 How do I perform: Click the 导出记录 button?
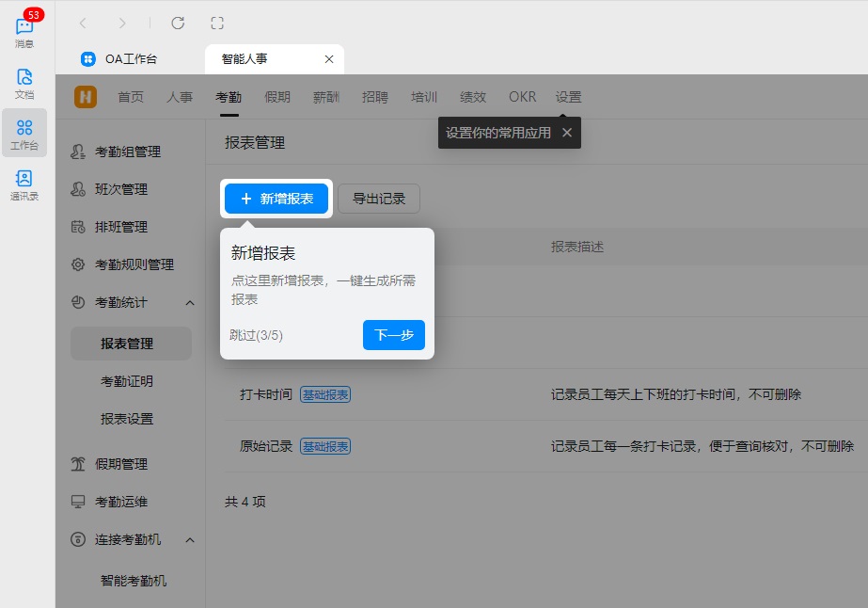pyautogui.click(x=379, y=199)
